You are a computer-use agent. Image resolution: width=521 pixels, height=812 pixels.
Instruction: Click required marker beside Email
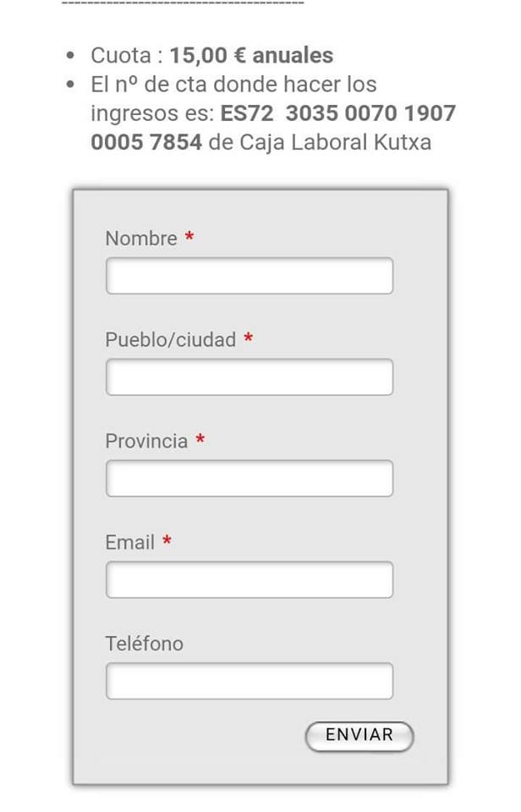tap(167, 540)
